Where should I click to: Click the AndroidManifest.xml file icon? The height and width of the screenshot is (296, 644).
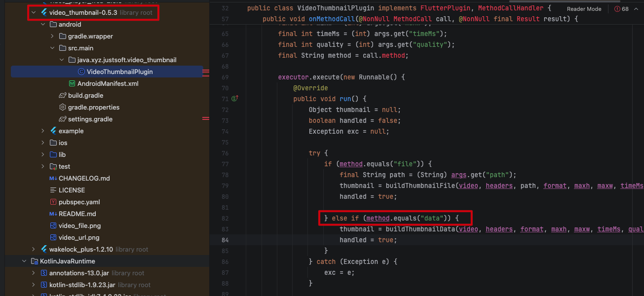pos(72,83)
